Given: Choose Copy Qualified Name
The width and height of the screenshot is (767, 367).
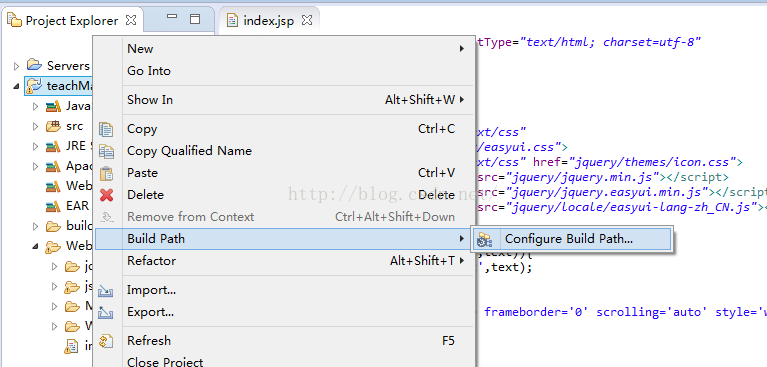Looking at the screenshot, I should tap(285, 151).
